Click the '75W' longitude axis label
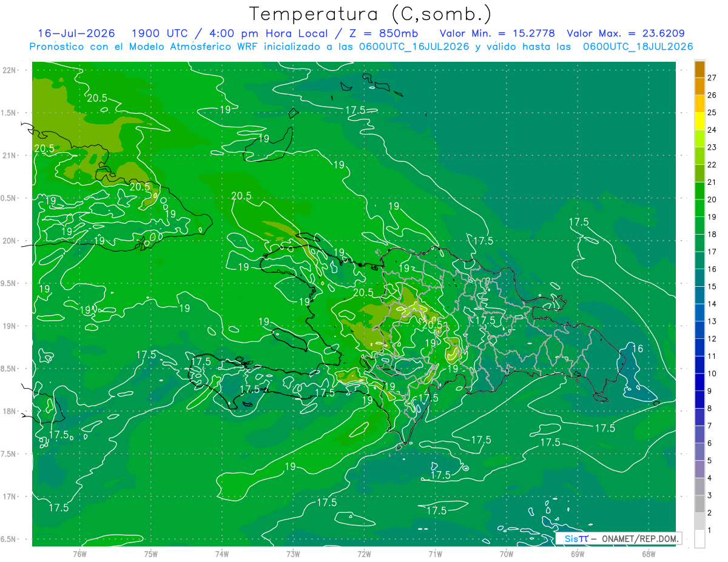The height and width of the screenshot is (562, 728). click(150, 554)
